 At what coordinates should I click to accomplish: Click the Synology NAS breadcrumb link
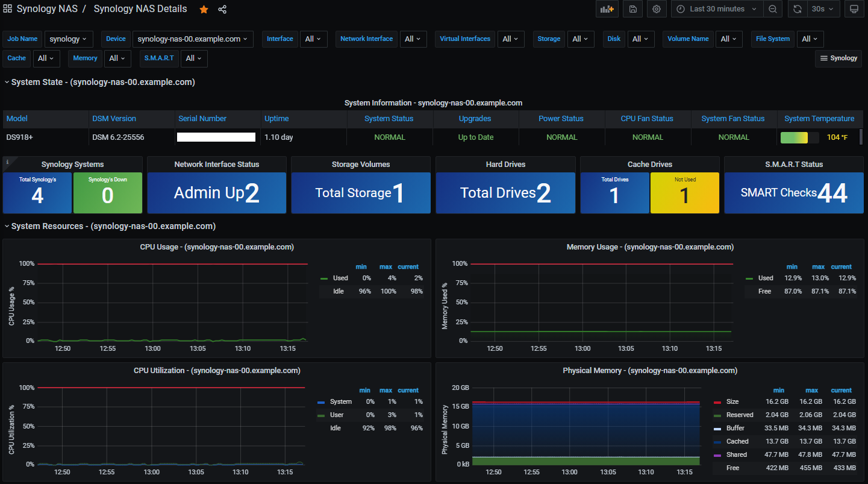tap(47, 9)
